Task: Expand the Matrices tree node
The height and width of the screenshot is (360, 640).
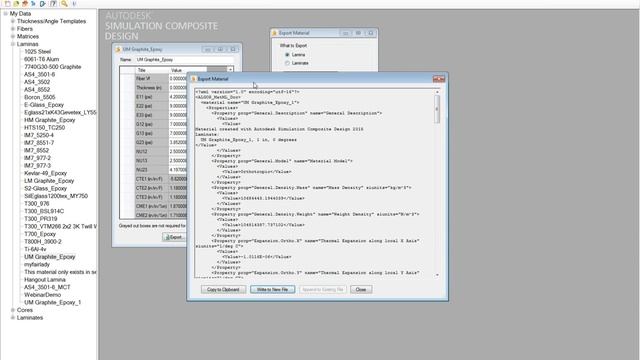Action: tap(13, 36)
